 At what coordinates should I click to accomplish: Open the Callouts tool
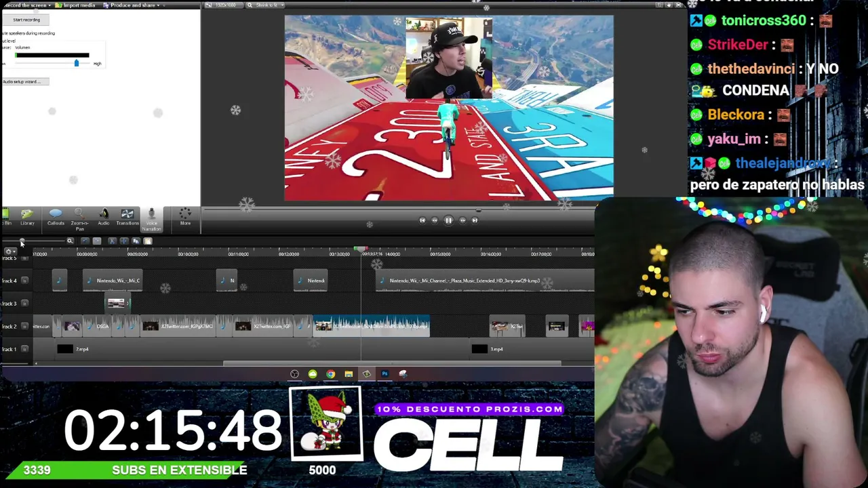(x=56, y=218)
